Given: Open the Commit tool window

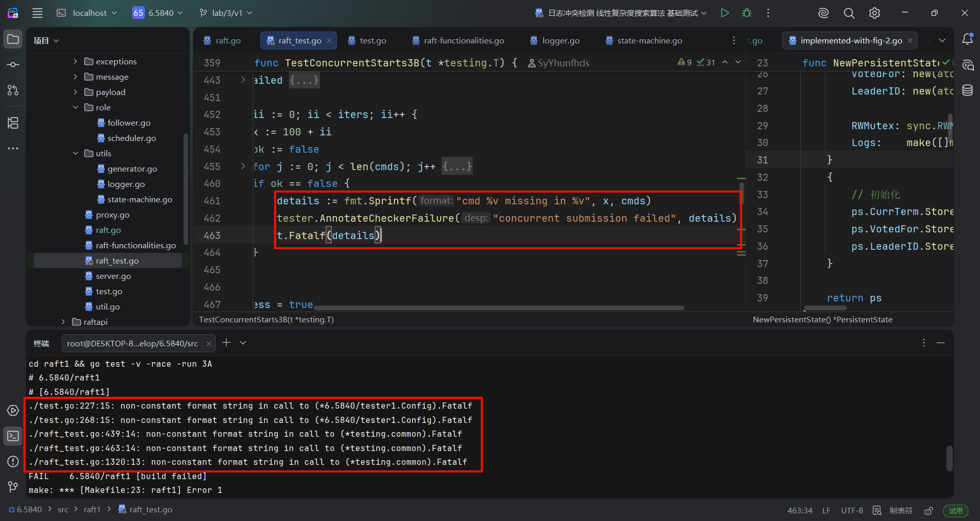Looking at the screenshot, I should [x=13, y=65].
